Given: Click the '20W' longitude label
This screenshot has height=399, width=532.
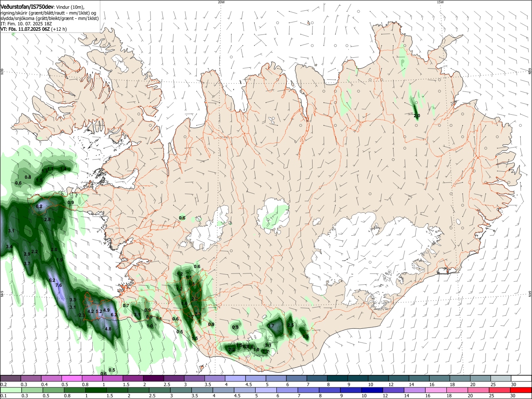Looking at the screenshot, I should tap(221, 2).
